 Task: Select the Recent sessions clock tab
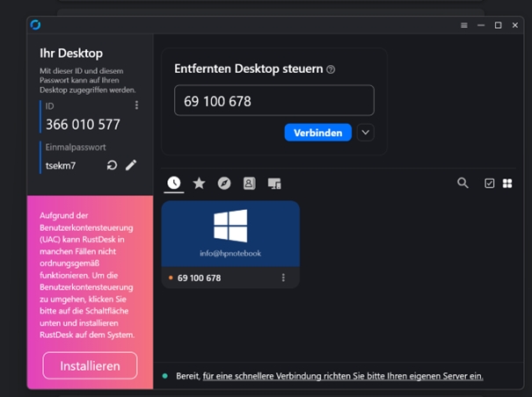[x=174, y=183]
